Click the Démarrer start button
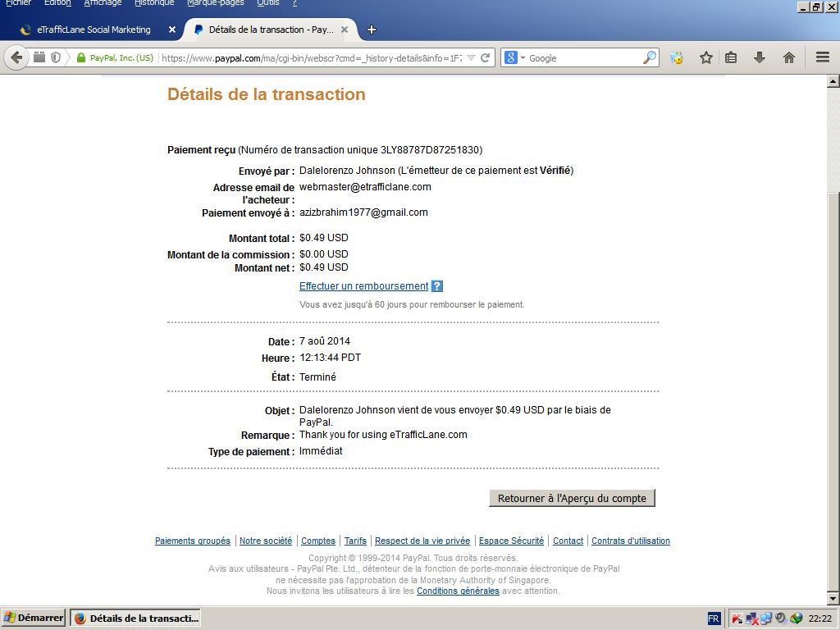Image resolution: width=840 pixels, height=630 pixels. click(x=33, y=618)
